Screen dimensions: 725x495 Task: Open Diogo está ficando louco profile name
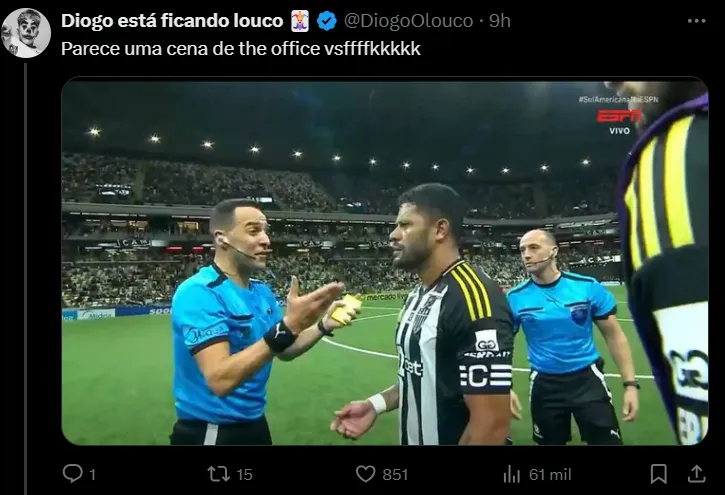[x=172, y=21]
